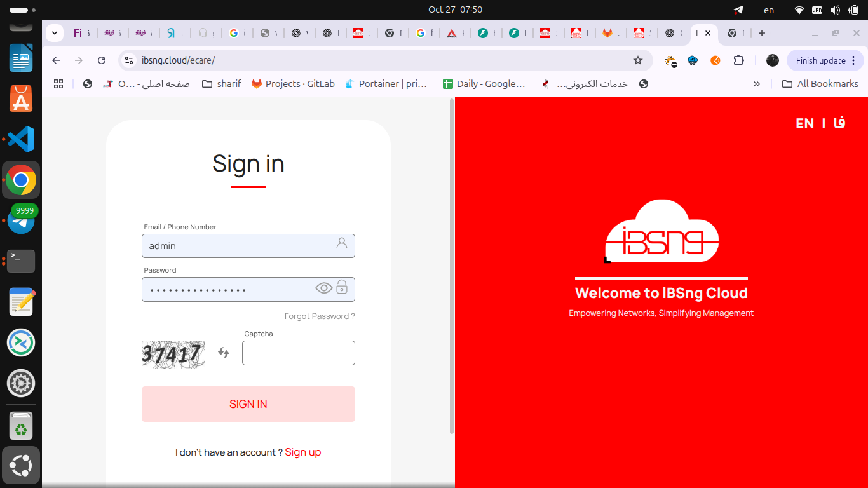The image size is (868, 488).
Task: Switch language to Persian (فا)
Action: pyautogui.click(x=839, y=123)
